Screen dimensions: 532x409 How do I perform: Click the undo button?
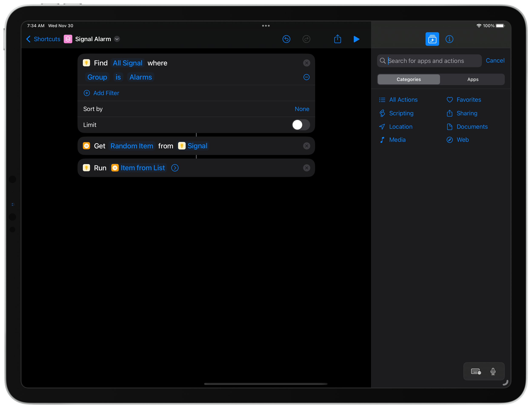coord(286,39)
